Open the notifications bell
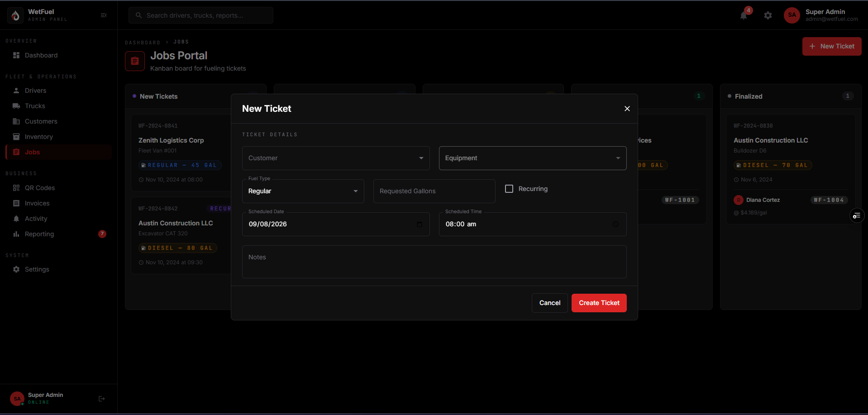Viewport: 868px width, 415px height. click(744, 15)
